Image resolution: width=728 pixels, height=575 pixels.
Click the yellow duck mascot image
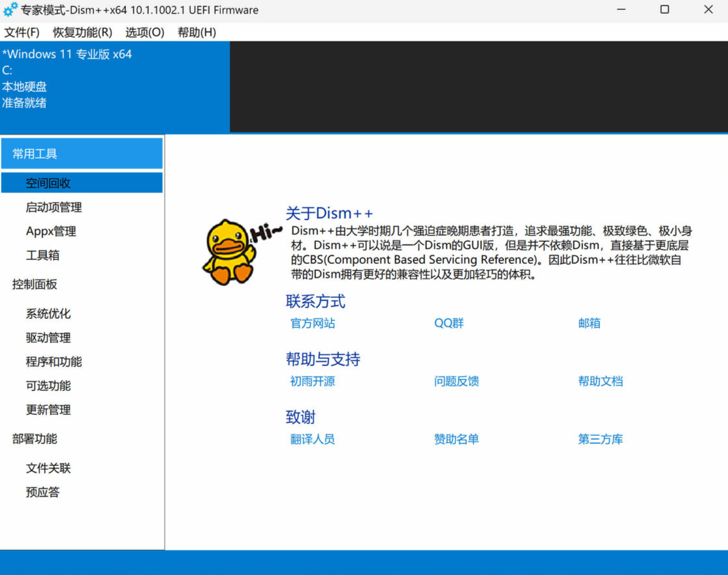(x=229, y=252)
